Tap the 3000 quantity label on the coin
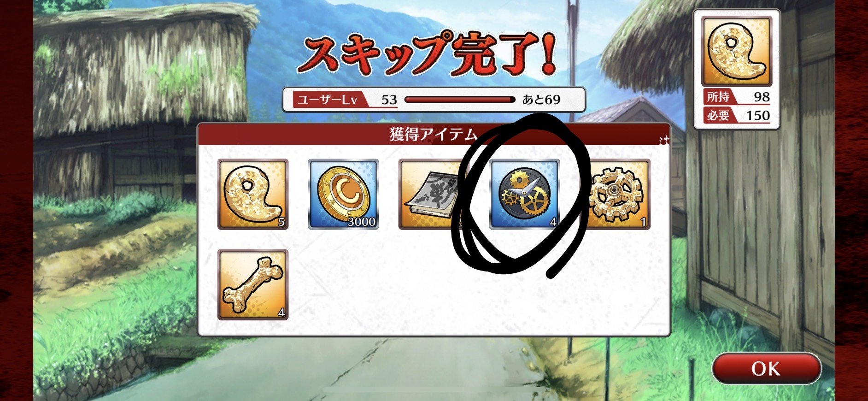 [x=361, y=222]
